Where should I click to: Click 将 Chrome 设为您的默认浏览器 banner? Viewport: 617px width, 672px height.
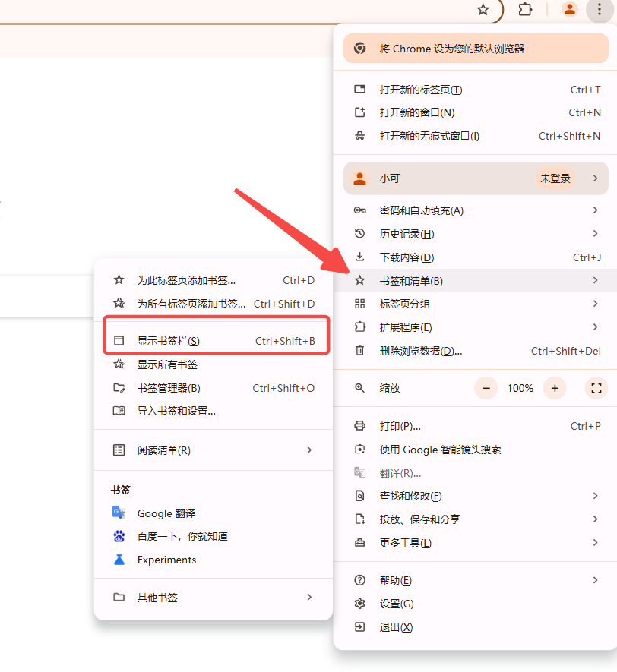click(x=476, y=49)
